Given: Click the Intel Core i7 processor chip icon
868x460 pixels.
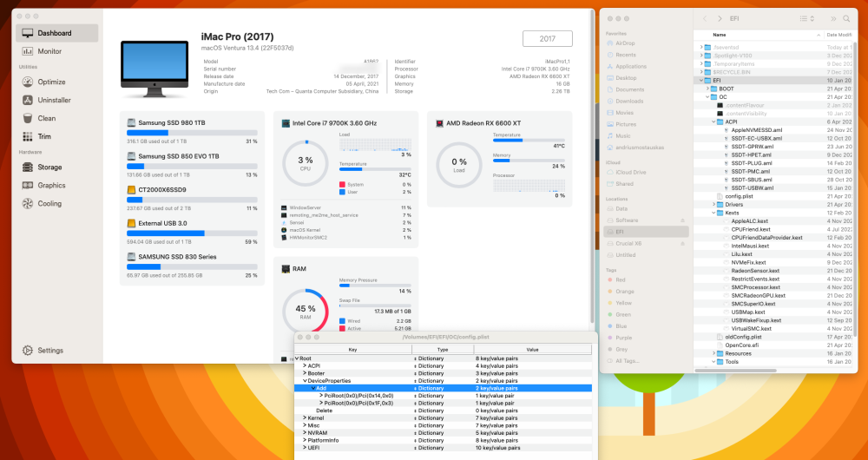Looking at the screenshot, I should [x=286, y=123].
